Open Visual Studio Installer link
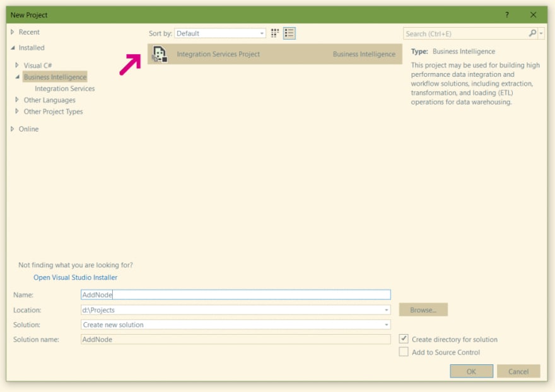This screenshot has height=392, width=555. pos(76,277)
